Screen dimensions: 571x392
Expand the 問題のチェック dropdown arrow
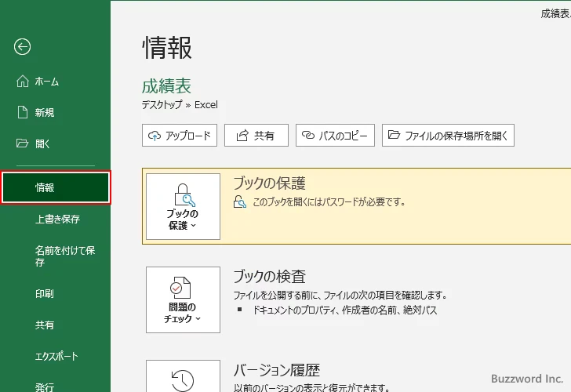pos(198,319)
